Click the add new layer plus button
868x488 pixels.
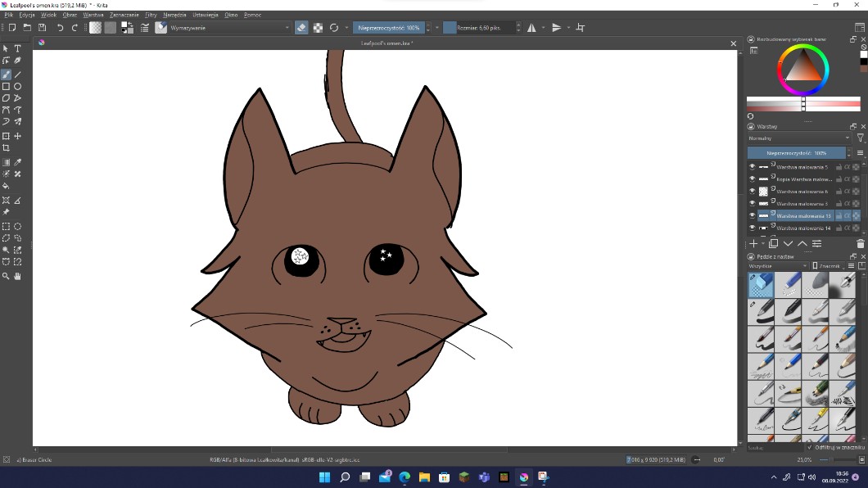click(753, 243)
